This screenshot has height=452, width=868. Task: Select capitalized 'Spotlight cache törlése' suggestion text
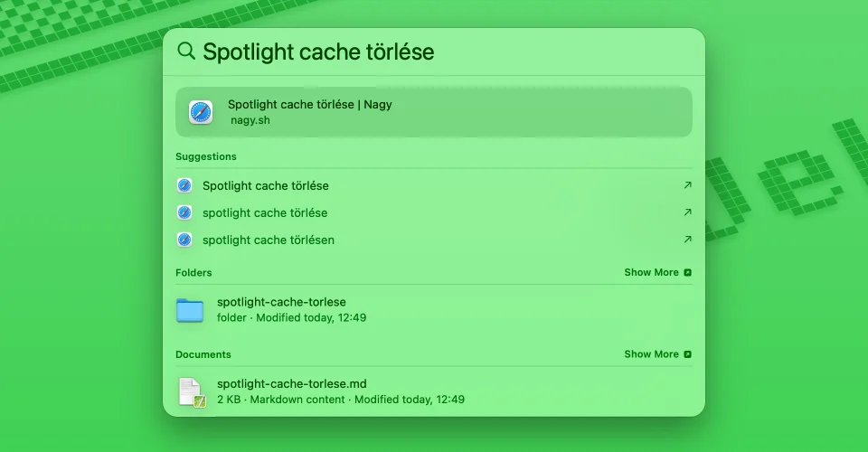coord(265,185)
